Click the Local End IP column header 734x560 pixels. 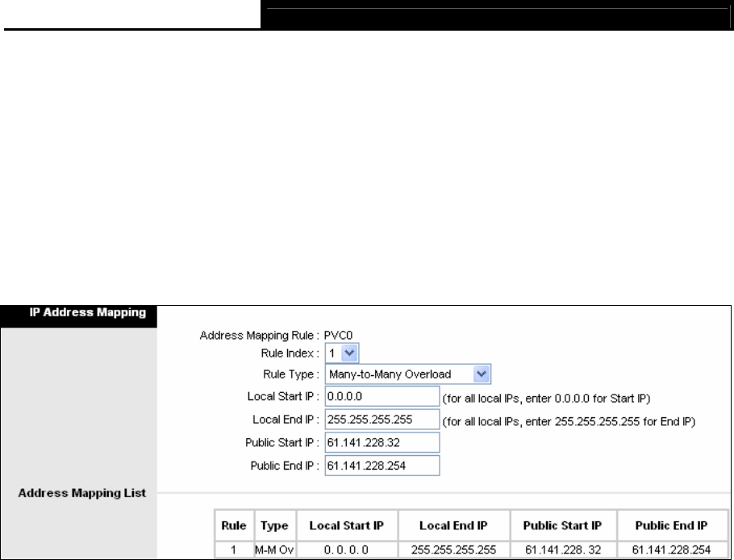pos(453,526)
